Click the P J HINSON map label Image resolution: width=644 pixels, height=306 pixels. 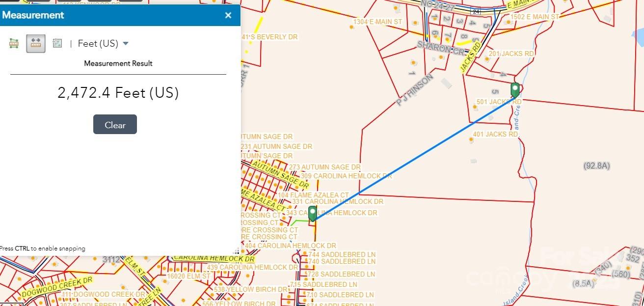pyautogui.click(x=415, y=89)
